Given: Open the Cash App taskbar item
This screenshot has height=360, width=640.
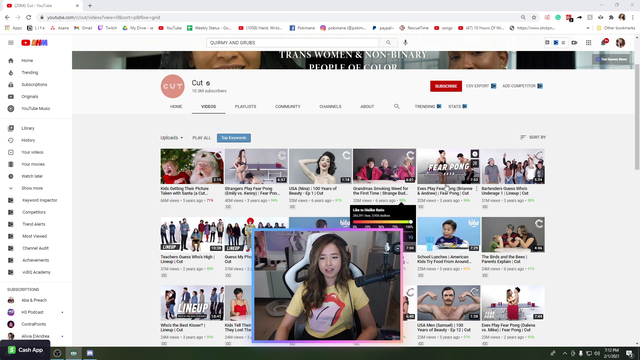Looking at the screenshot, I should coord(25,350).
